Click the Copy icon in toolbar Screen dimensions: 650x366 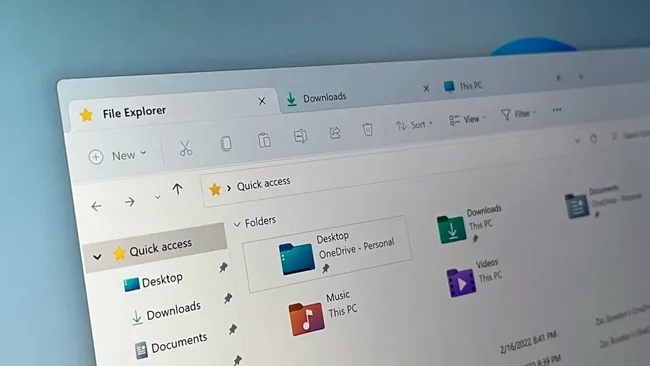[x=226, y=144]
